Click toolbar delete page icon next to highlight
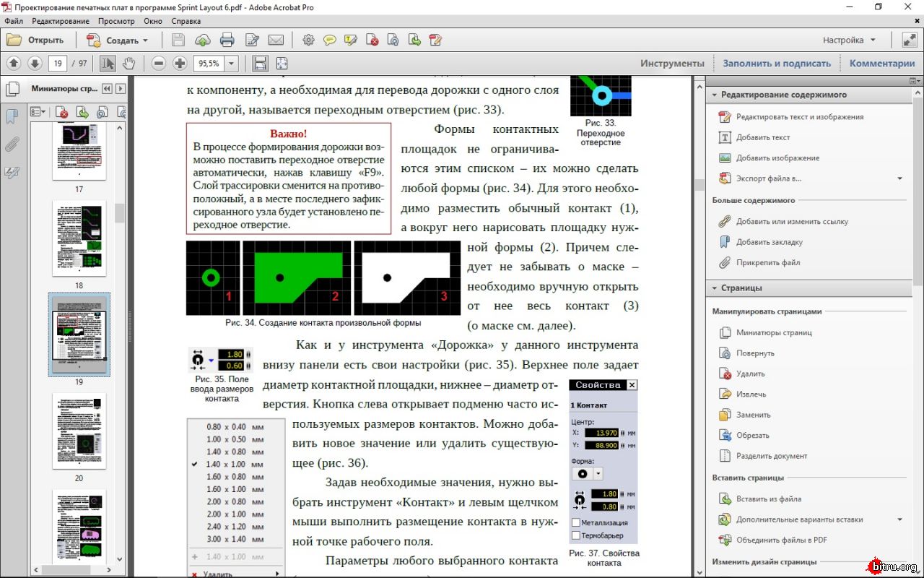 [x=372, y=40]
